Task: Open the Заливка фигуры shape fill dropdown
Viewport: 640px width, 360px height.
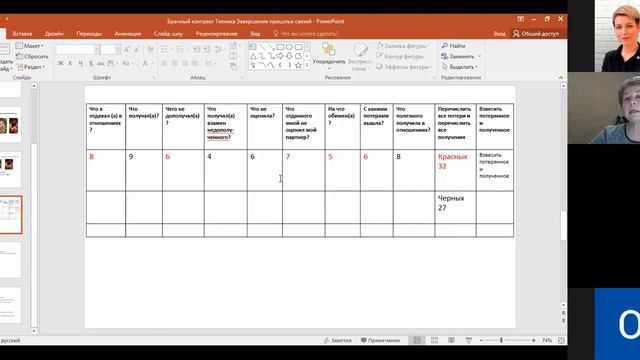Action: coord(402,46)
